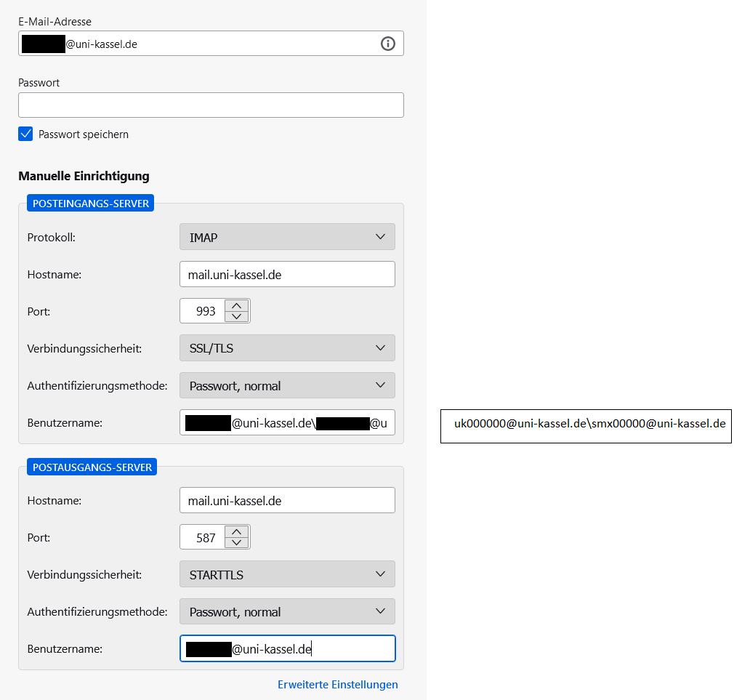
Task: Click into the Passwort input field
Action: click(211, 105)
